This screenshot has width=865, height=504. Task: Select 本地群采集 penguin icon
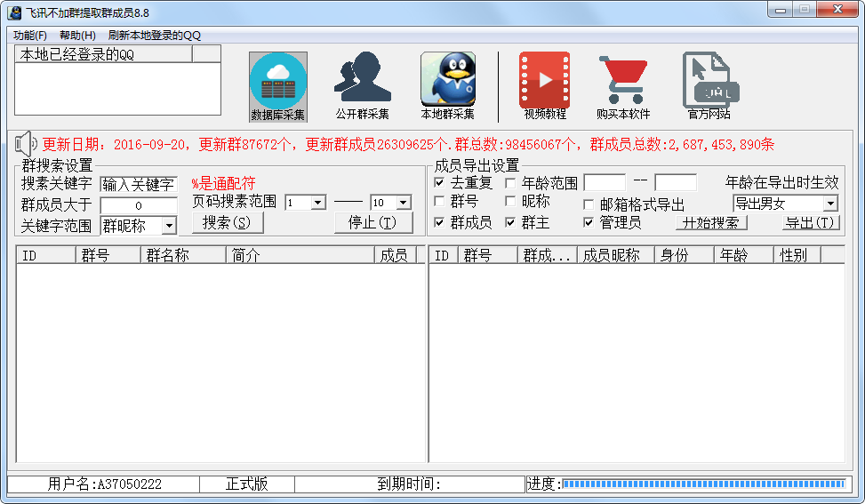[447, 78]
